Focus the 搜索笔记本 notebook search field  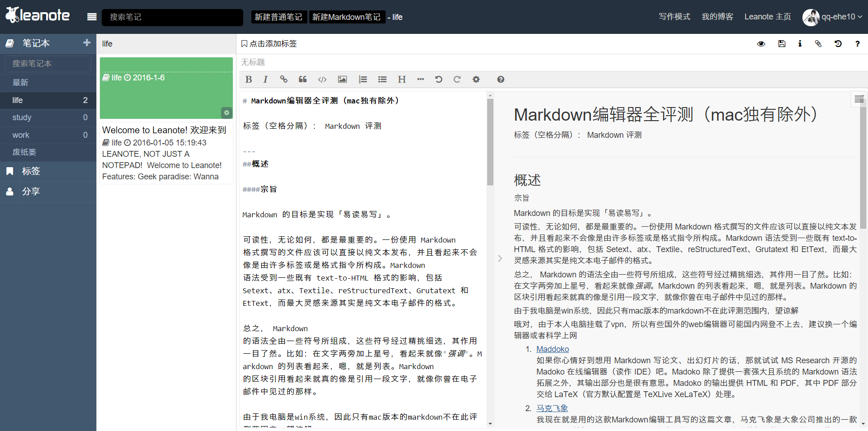[x=48, y=64]
